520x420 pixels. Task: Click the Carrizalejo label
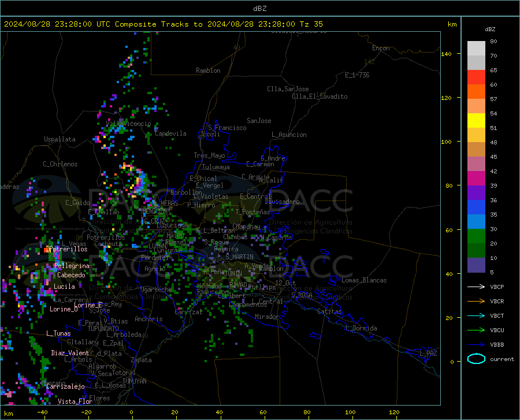65,386
